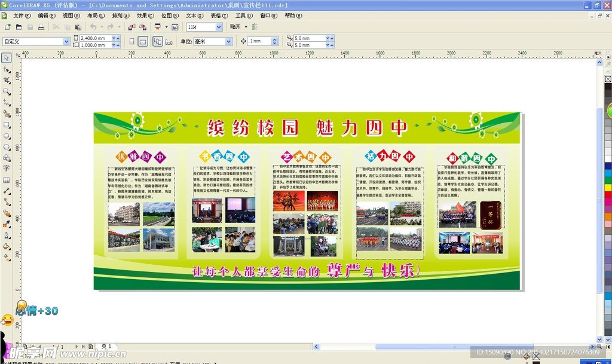The image size is (612, 364).
Task: Click the navigator magnifier icon
Action: (599, 347)
